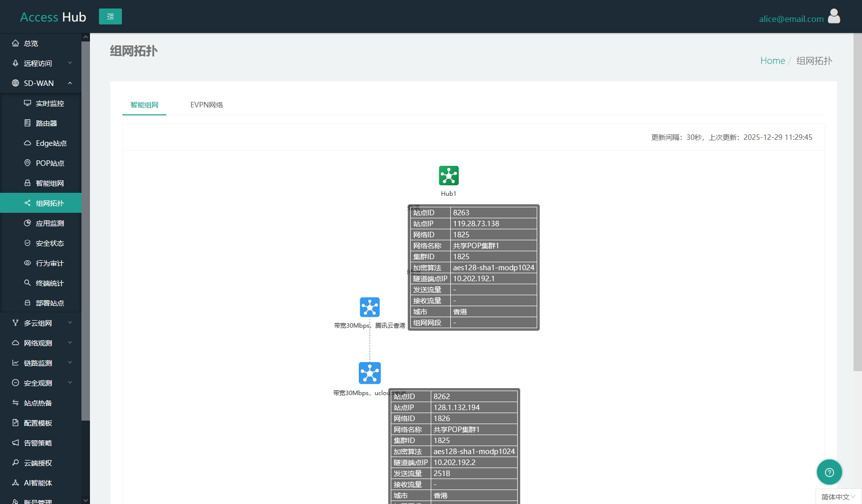This screenshot has width=862, height=504.
Task: Click the 远程访问 rocket icon
Action: [x=15, y=63]
